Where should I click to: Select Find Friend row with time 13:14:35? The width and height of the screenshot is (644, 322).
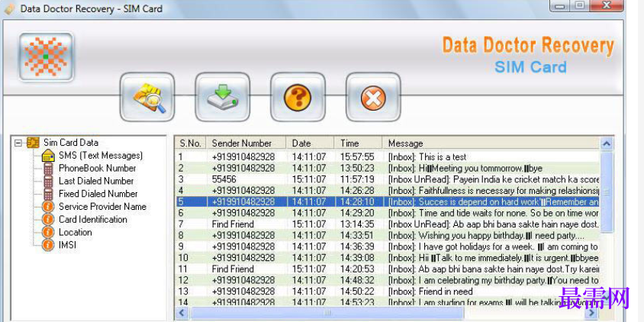click(388, 224)
